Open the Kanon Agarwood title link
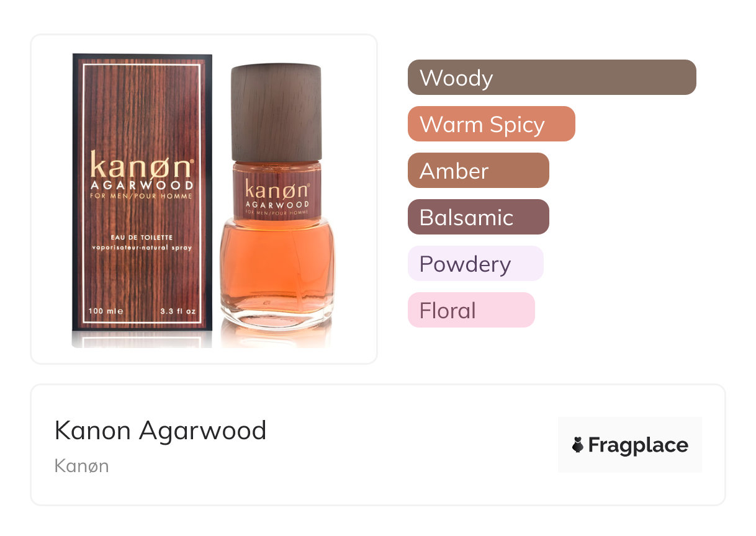Viewport: 756px width, 536px height. pos(160,431)
